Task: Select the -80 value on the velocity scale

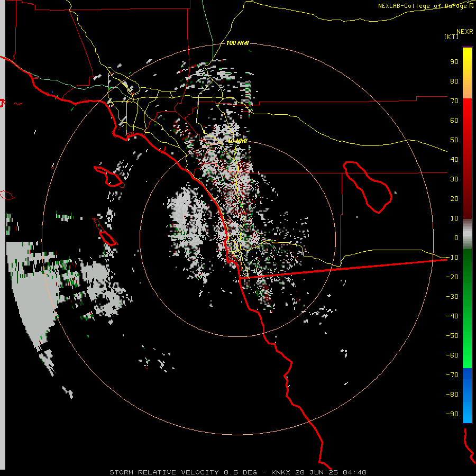Action: [452, 395]
